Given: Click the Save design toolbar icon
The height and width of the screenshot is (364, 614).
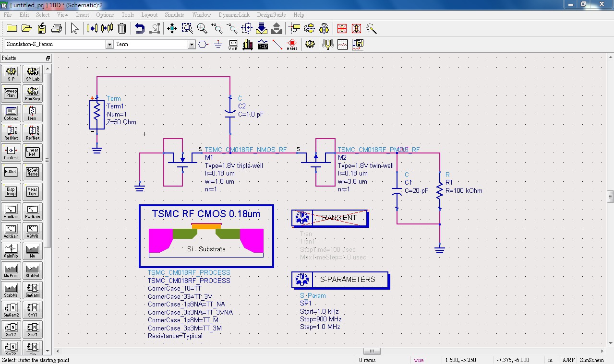Looking at the screenshot, I should [42, 28].
